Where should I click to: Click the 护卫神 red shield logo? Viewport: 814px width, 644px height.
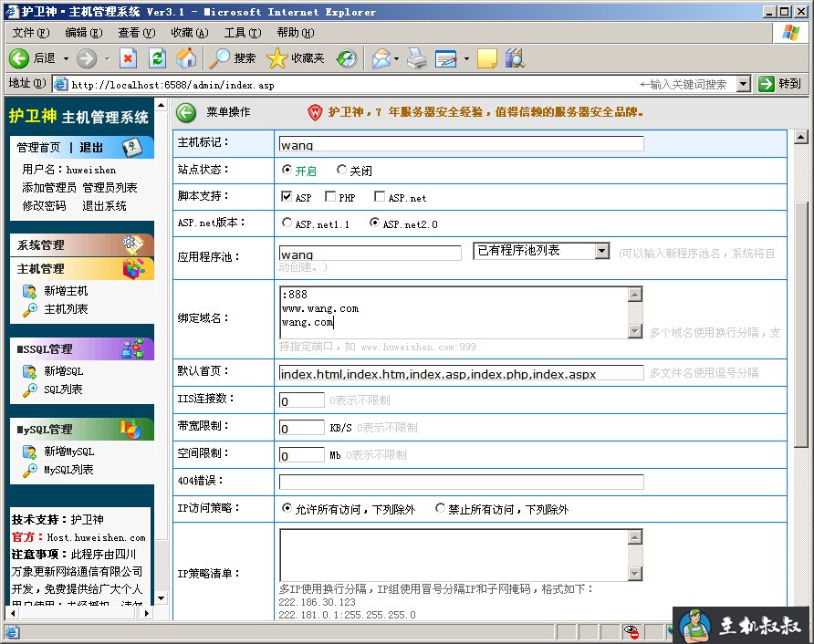click(315, 112)
